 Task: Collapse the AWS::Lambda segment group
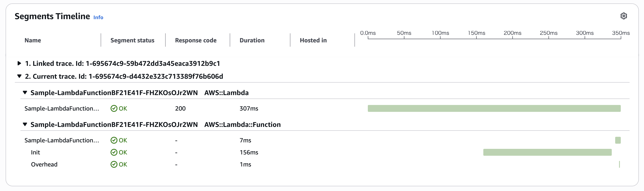click(x=25, y=92)
